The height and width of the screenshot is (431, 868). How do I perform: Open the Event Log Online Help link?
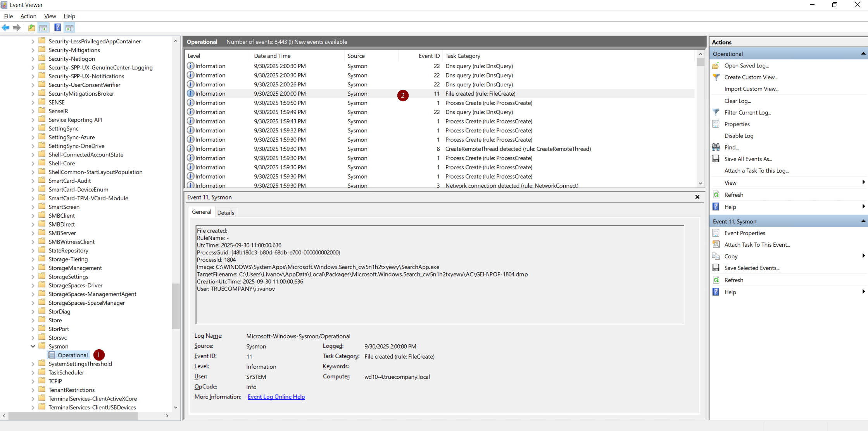[x=276, y=397]
